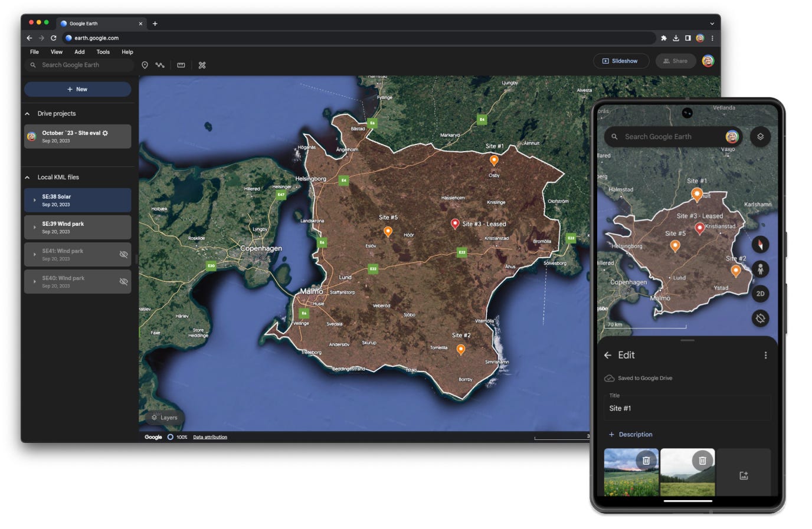Click the Share button
812x529 pixels.
(676, 61)
